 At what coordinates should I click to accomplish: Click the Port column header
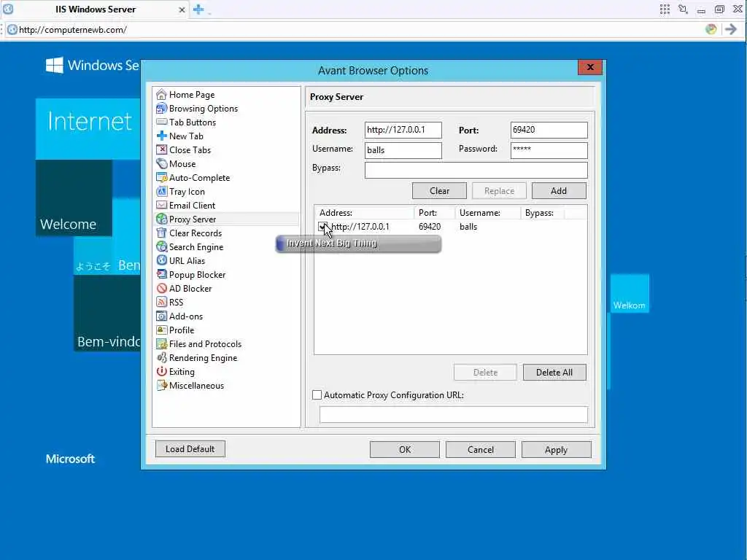[x=435, y=213]
